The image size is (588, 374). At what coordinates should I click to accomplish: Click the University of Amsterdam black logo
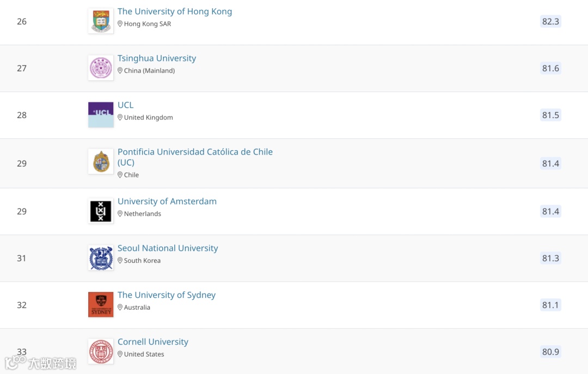click(x=101, y=211)
